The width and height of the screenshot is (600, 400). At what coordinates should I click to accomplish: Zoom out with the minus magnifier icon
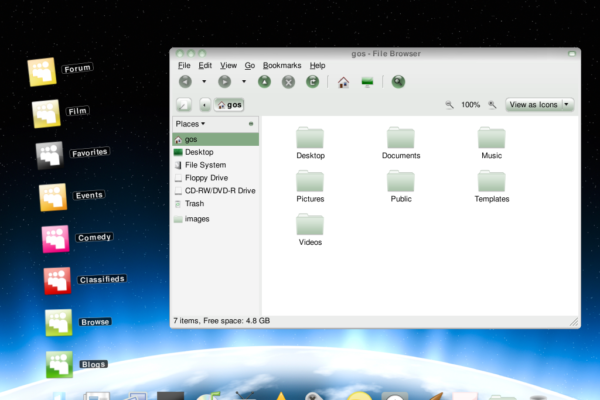449,104
